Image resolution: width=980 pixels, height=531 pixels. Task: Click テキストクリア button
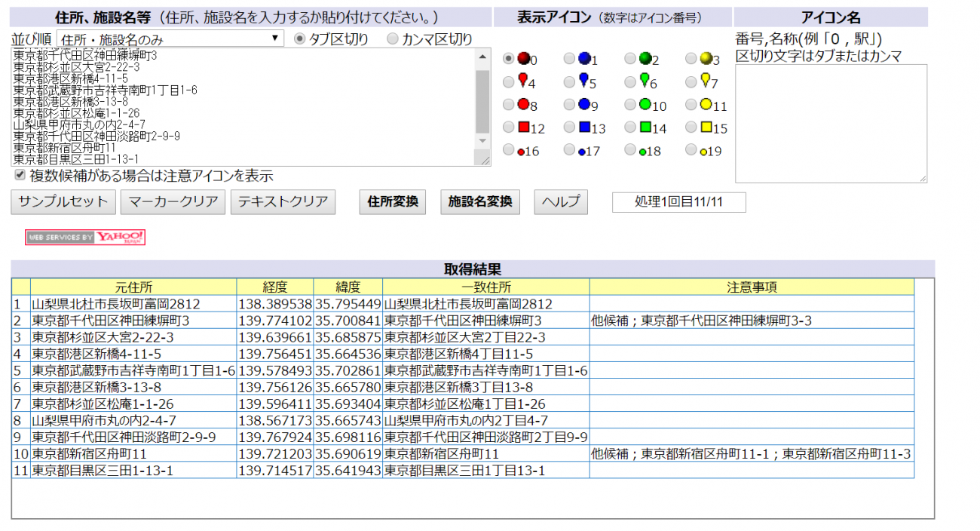click(283, 201)
